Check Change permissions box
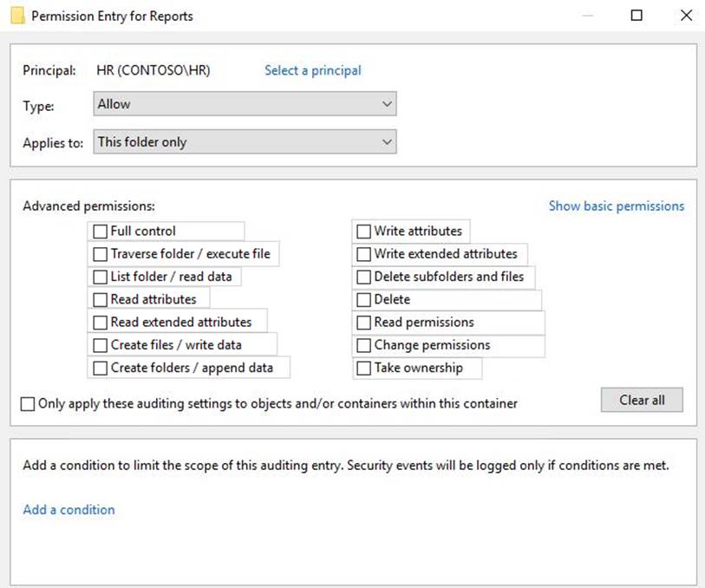Screen dimensions: 705x588 point(364,345)
